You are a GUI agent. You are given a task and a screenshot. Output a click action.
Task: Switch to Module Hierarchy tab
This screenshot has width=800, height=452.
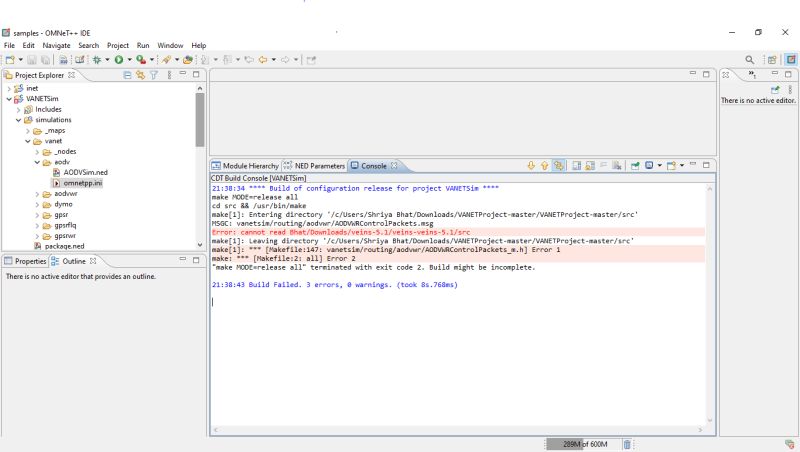tap(245, 166)
